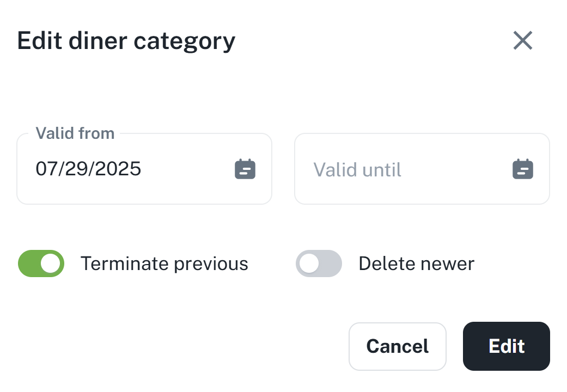
Task: Disable the Terminate previous toggle
Action: pos(41,264)
